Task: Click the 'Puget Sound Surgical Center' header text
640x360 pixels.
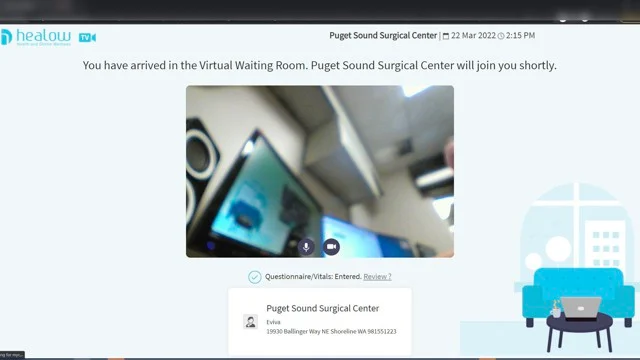Action: (383, 36)
